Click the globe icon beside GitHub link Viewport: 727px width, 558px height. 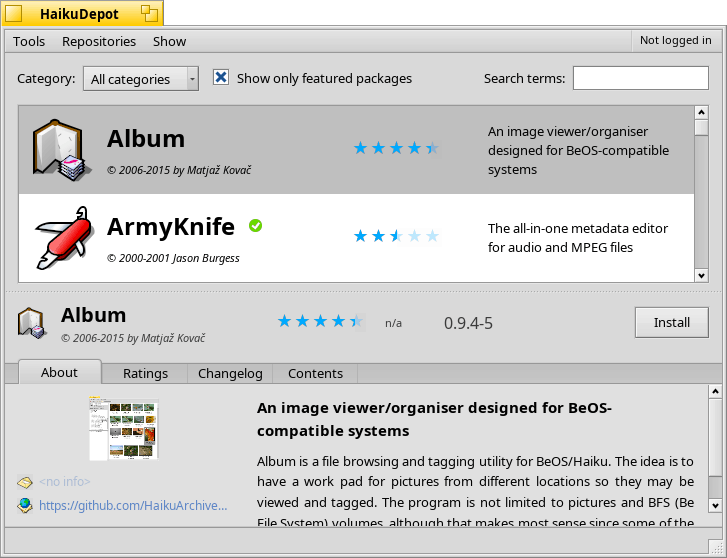[25, 505]
